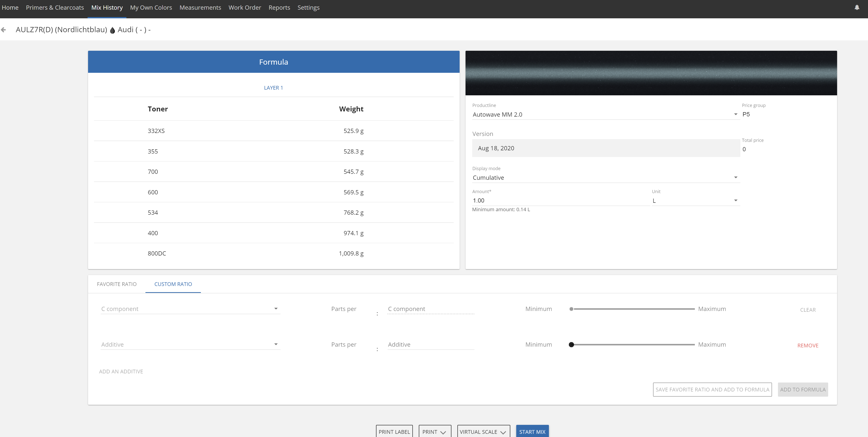Viewport: 868px width, 437px height.
Task: Select toner row 700
Action: (274, 172)
